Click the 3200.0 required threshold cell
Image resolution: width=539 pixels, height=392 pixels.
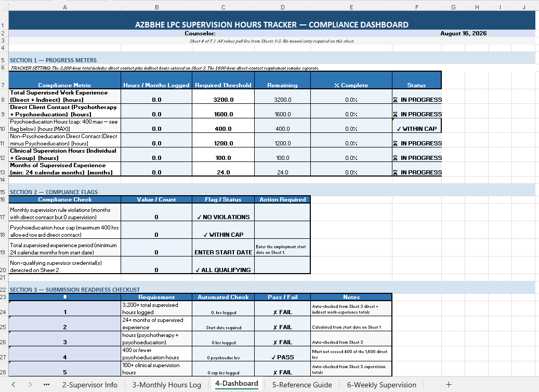coord(223,97)
